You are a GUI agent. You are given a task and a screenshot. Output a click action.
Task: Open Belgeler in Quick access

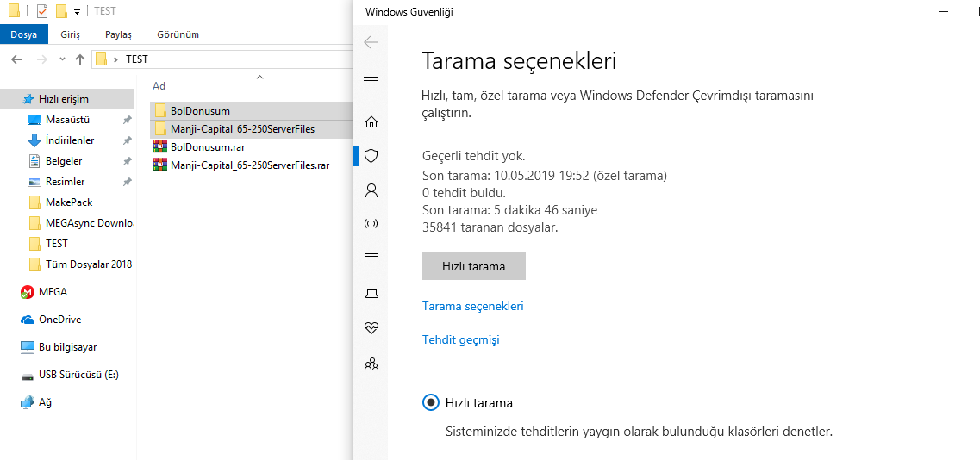[64, 160]
